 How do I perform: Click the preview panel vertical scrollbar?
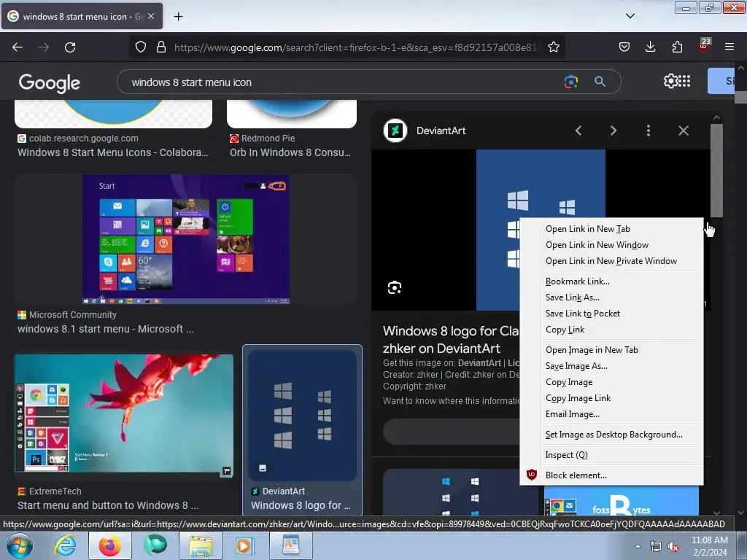[x=716, y=170]
